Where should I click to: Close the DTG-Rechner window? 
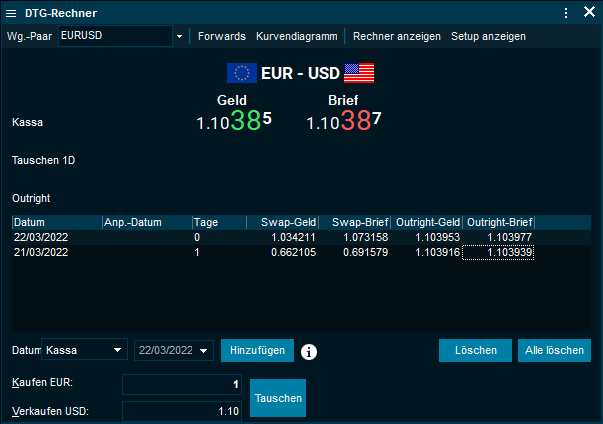tap(588, 12)
